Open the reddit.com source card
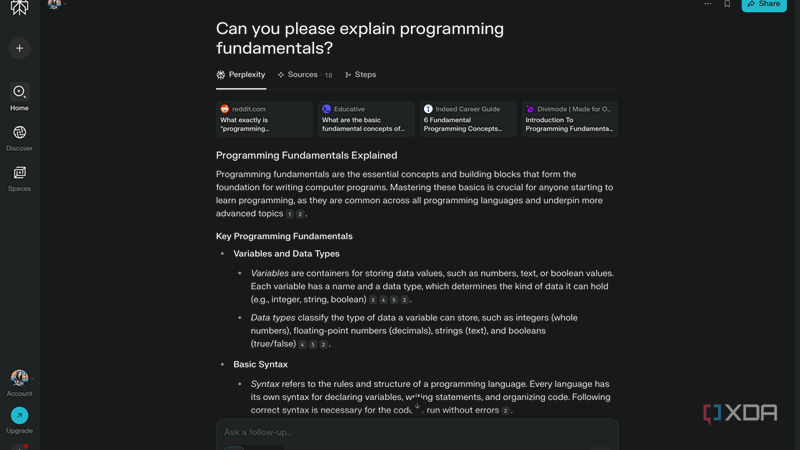Viewport: 800px width, 450px height. 264,119
